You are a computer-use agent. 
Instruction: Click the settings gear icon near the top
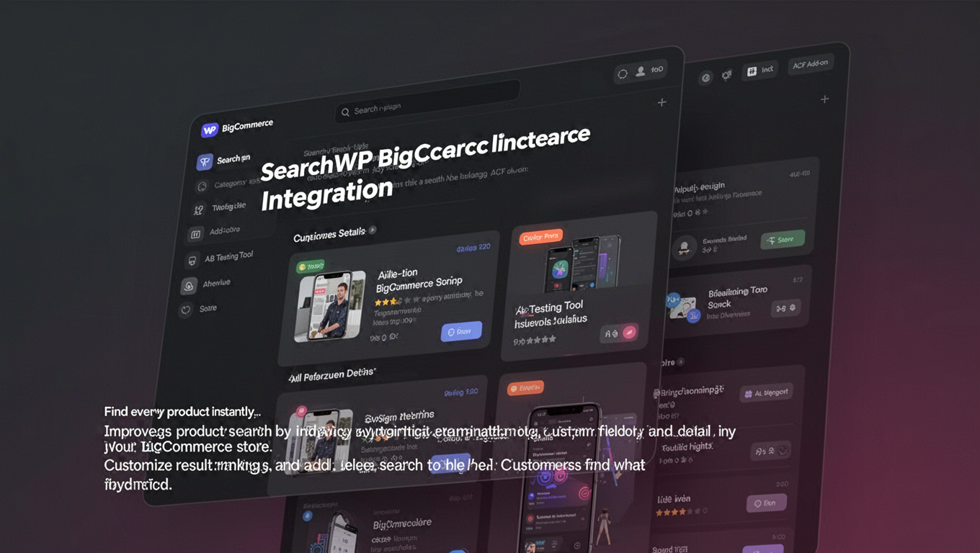pos(621,73)
